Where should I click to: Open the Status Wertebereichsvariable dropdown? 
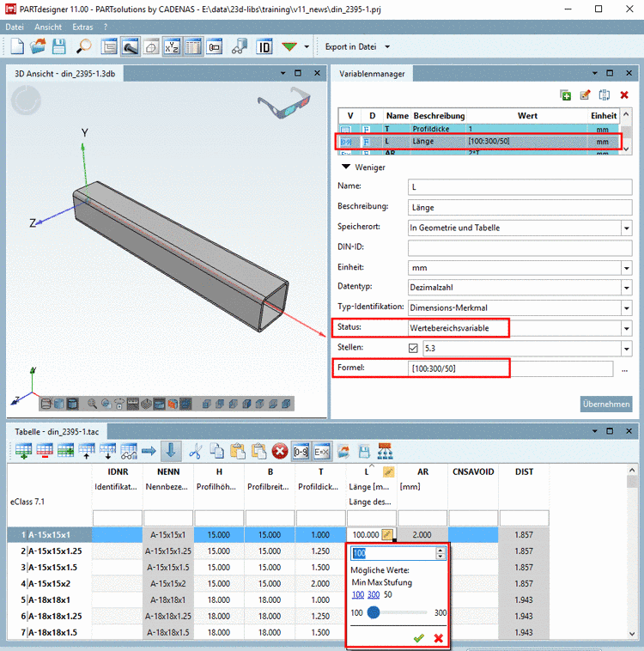[x=627, y=328]
